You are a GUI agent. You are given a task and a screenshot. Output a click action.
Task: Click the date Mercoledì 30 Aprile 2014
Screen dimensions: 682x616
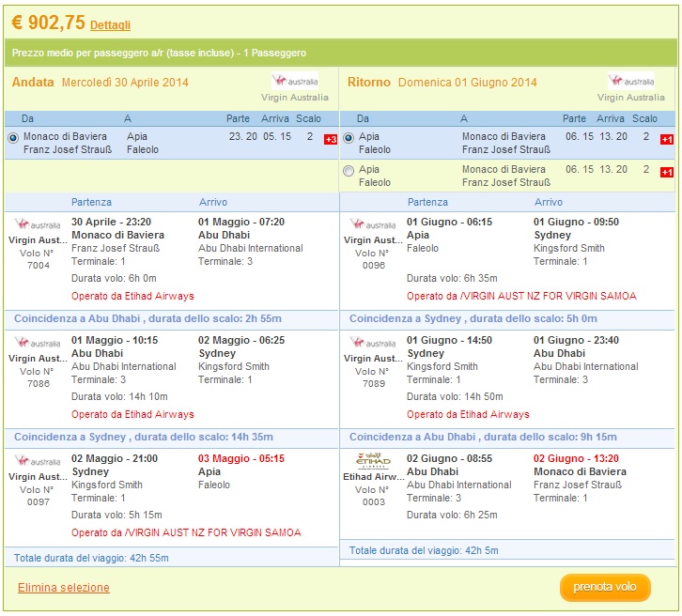tap(125, 82)
